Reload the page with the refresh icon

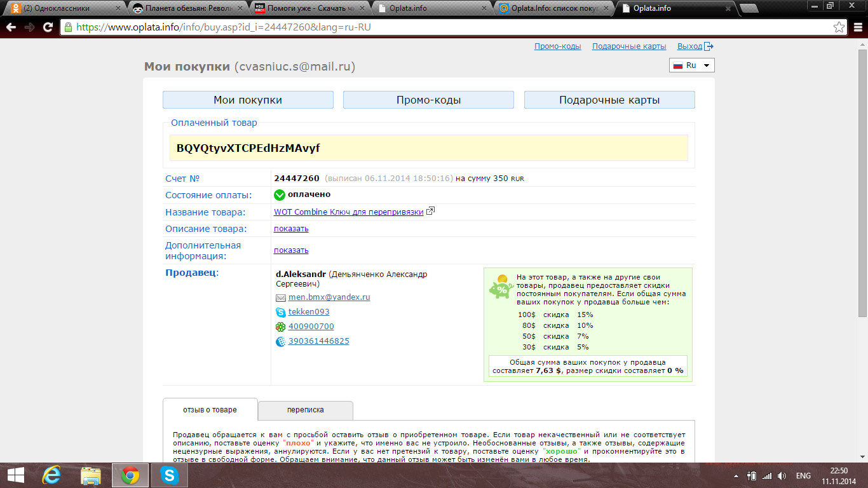[x=48, y=27]
